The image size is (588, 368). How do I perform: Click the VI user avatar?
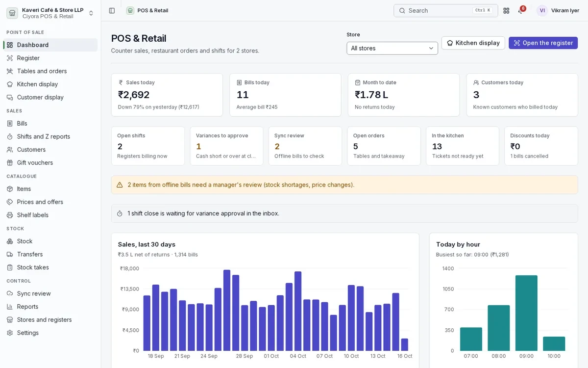[542, 10]
